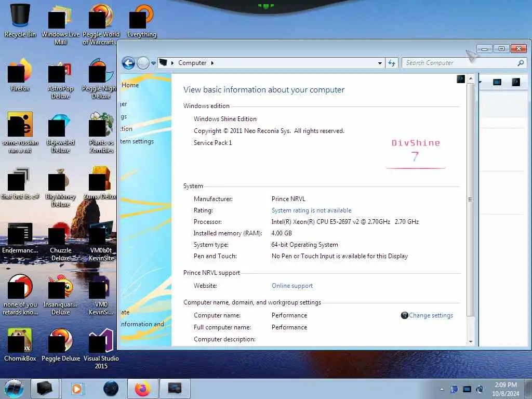Click the '64-bit Operating System' text

coord(304,245)
